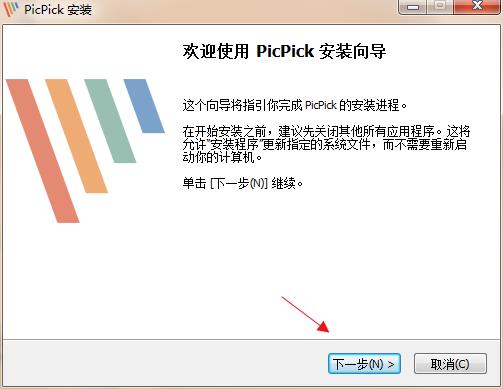Image resolution: width=503 pixels, height=389 pixels.
Task: Click the 取消(C) button
Action: [x=450, y=364]
